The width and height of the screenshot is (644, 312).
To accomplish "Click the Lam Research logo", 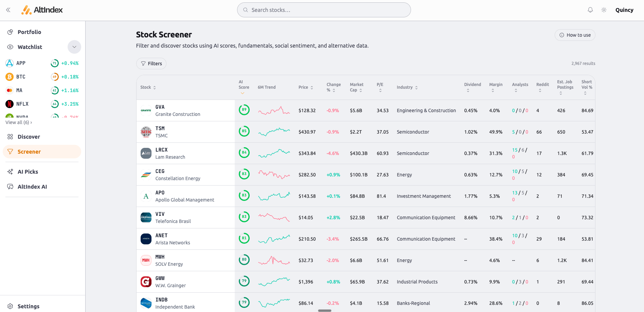I will click(x=146, y=153).
